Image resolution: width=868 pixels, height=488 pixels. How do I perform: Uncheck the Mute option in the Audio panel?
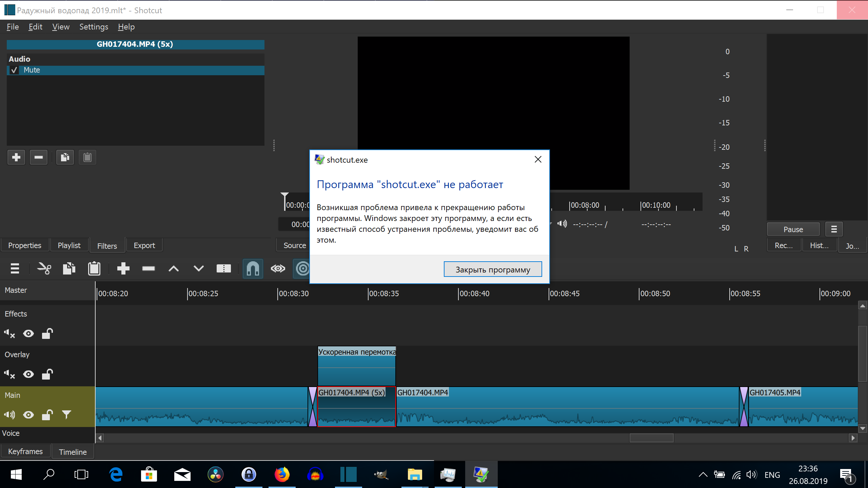tap(14, 70)
